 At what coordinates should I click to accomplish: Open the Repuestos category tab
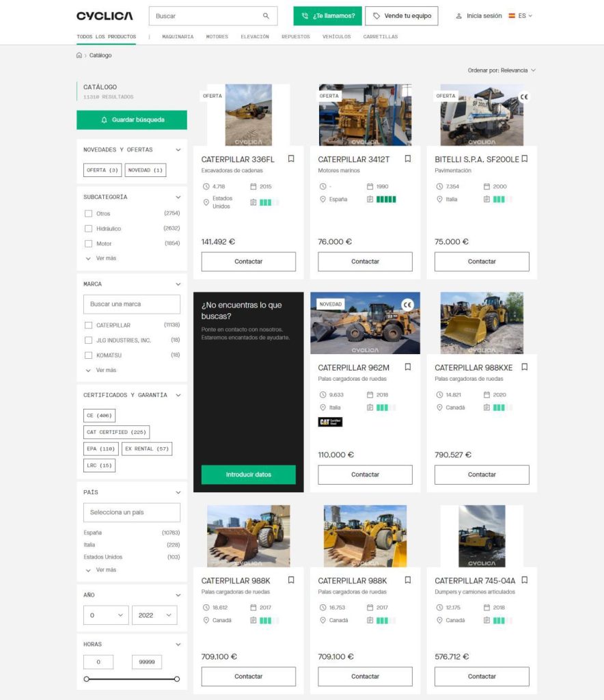click(x=296, y=37)
